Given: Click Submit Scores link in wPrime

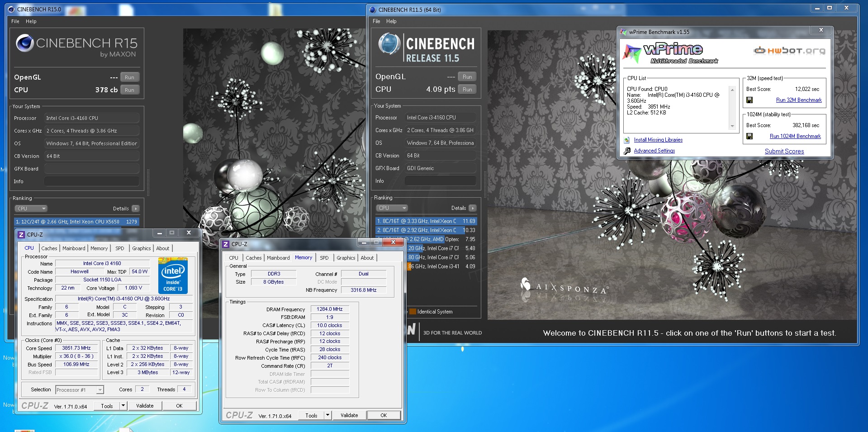Looking at the screenshot, I should [784, 151].
